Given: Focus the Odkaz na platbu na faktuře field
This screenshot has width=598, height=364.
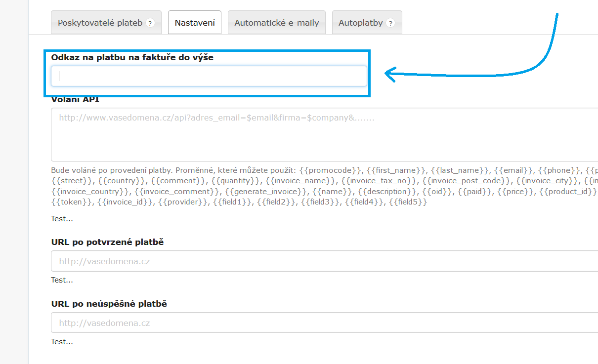Looking at the screenshot, I should point(209,76).
